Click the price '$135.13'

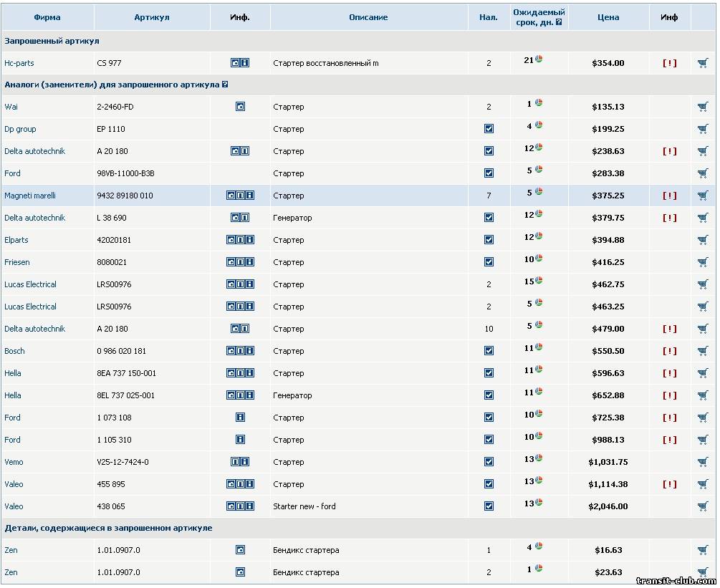pos(608,107)
